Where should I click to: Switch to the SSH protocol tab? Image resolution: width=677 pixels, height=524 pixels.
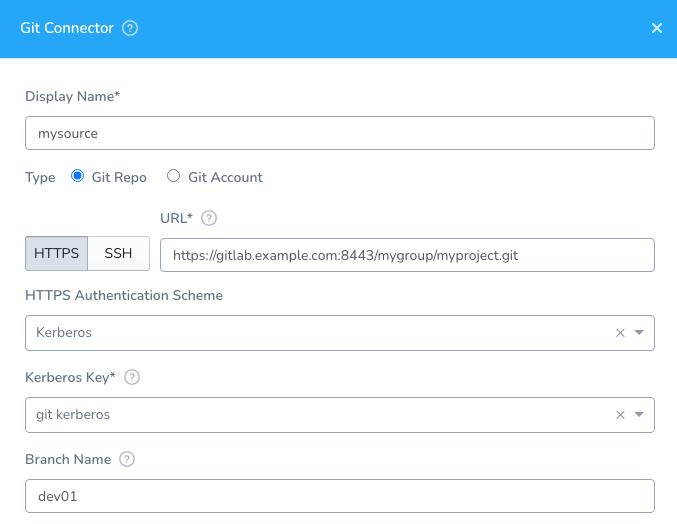118,253
